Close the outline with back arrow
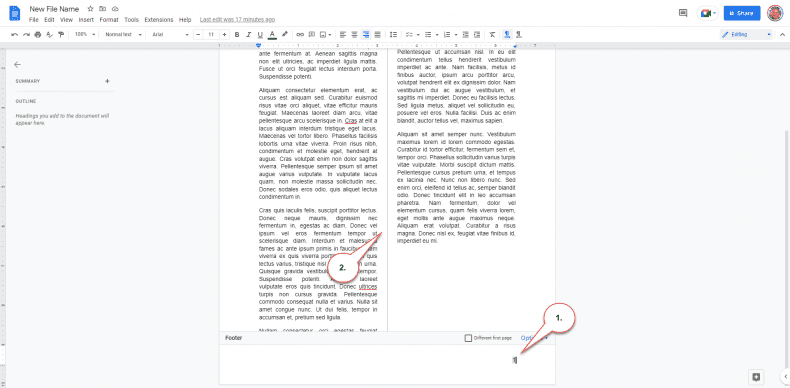This screenshot has width=790, height=388. point(18,64)
